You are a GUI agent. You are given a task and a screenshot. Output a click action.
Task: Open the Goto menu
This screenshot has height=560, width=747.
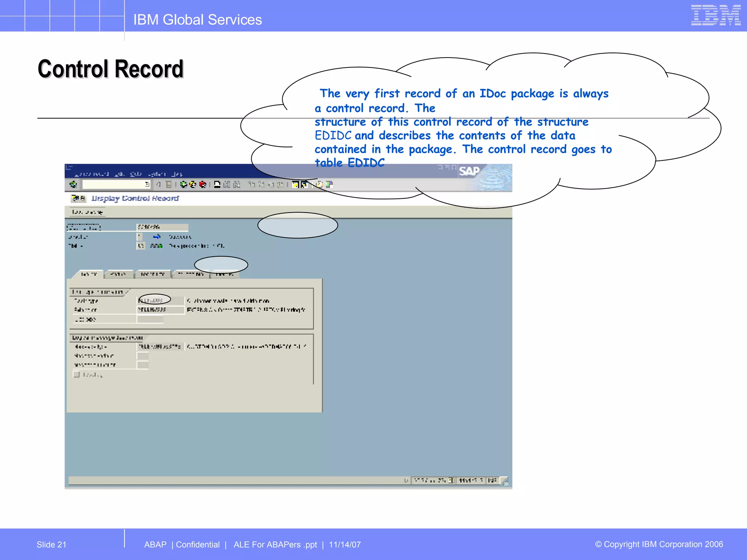(x=136, y=174)
